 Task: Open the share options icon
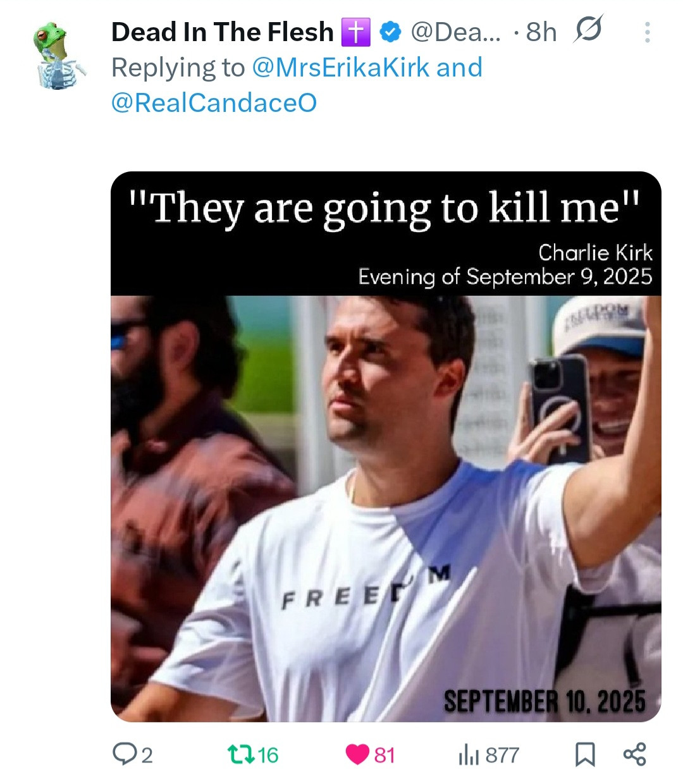click(x=634, y=754)
